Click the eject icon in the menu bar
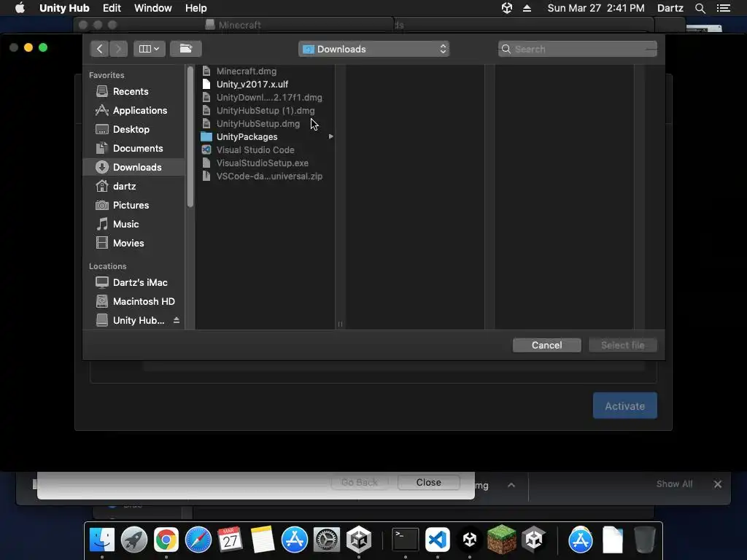 coord(527,8)
